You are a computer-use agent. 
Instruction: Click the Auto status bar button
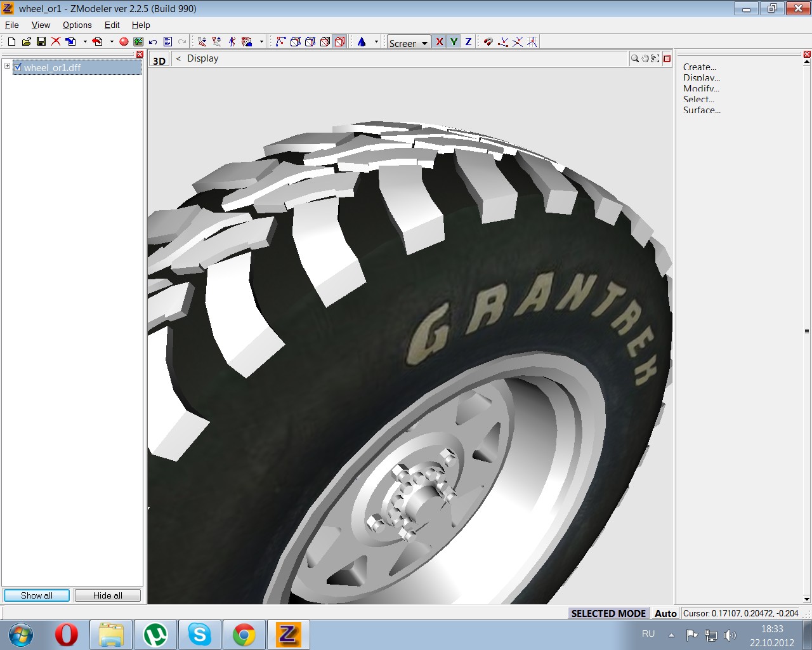(665, 613)
